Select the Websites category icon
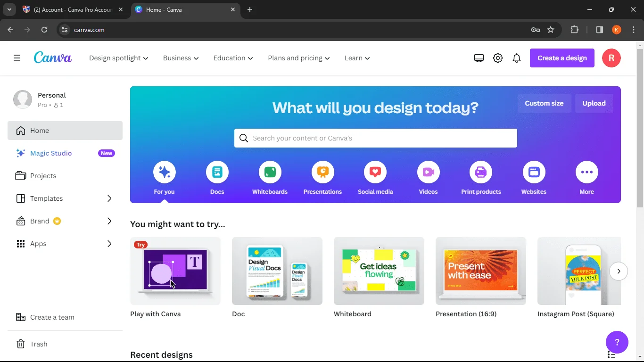The width and height of the screenshot is (644, 362). [x=534, y=173]
